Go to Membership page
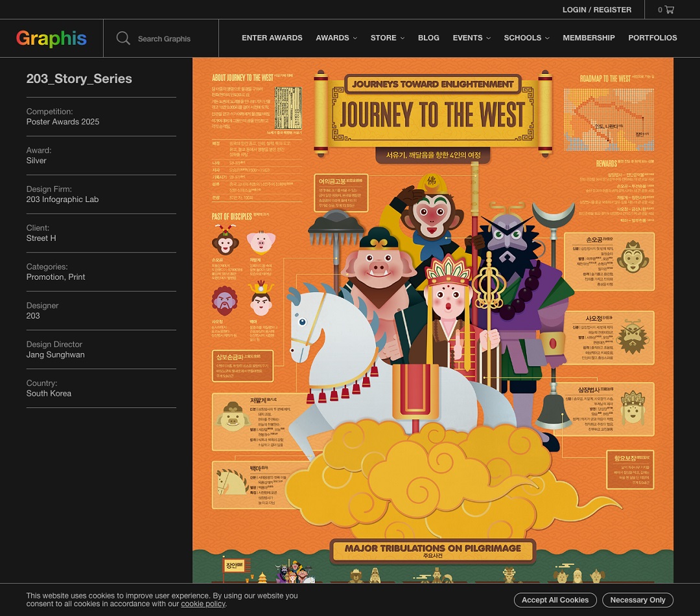 coord(589,38)
